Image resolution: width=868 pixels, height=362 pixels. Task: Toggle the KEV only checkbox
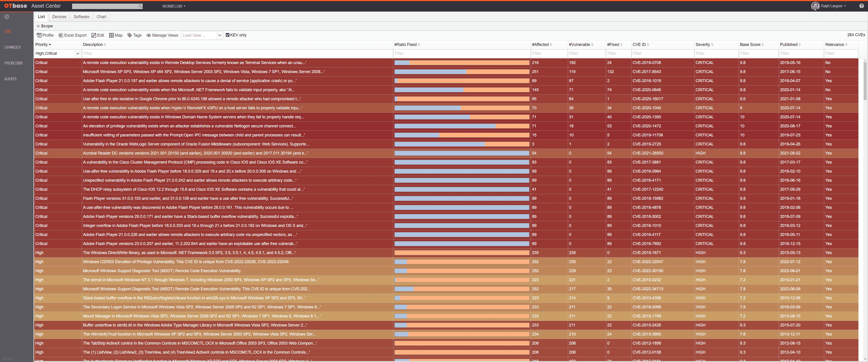[228, 35]
